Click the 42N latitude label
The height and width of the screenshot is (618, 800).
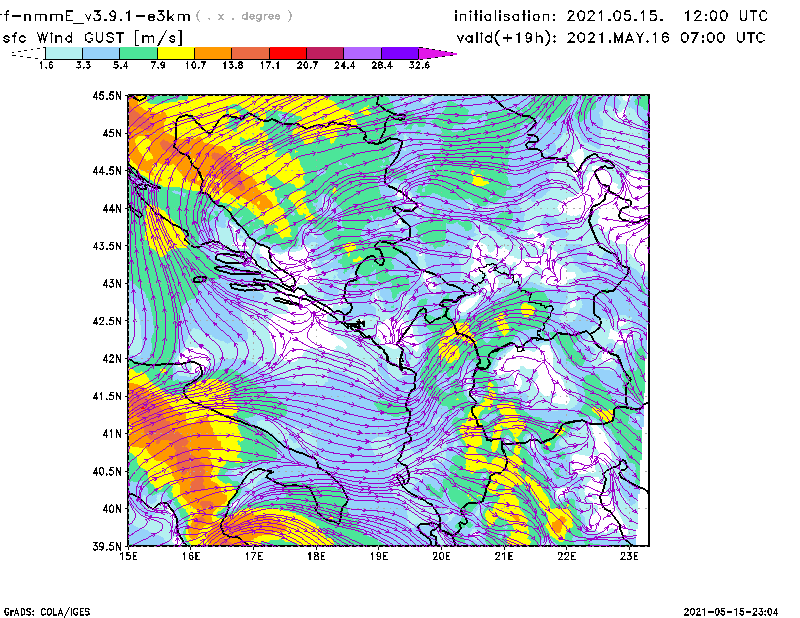tap(112, 359)
